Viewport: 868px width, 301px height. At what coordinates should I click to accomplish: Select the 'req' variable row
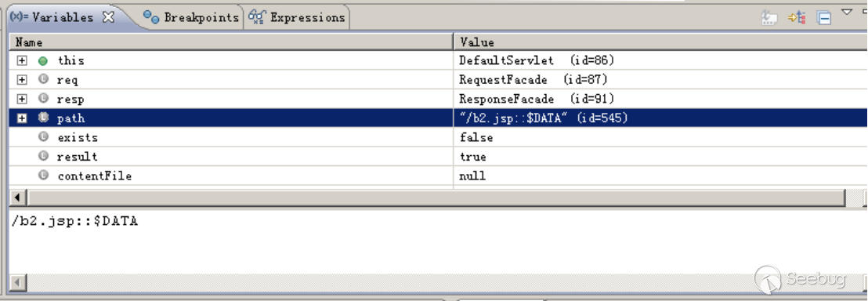438,80
